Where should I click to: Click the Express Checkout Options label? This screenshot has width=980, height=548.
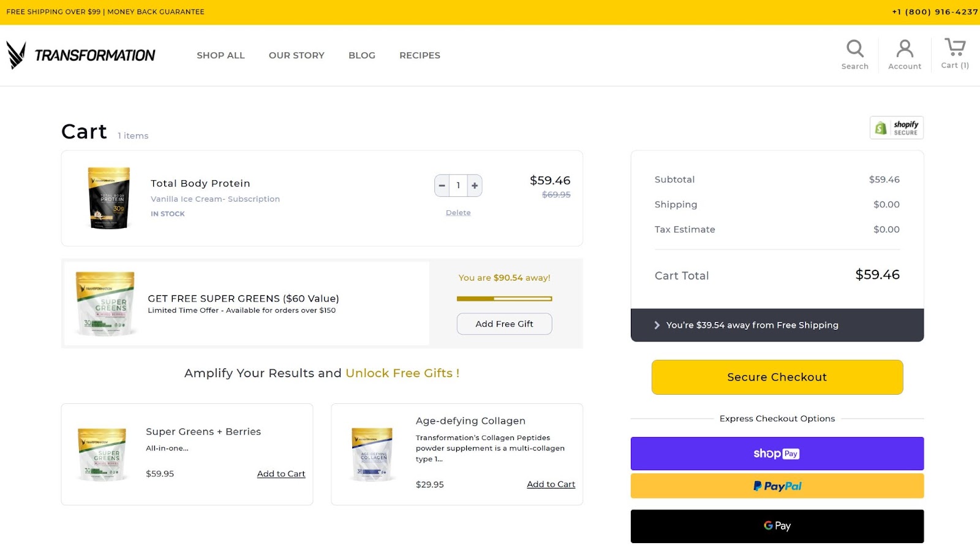click(x=777, y=419)
